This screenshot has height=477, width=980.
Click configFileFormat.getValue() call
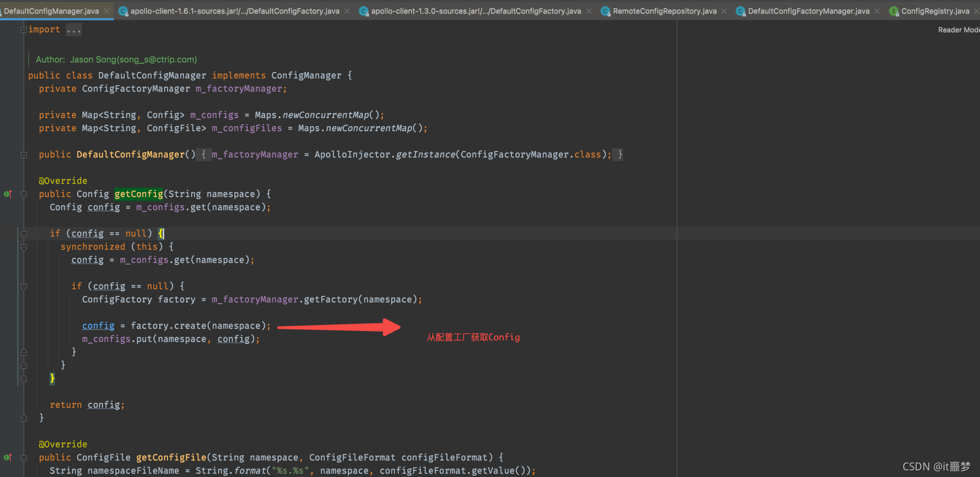[x=452, y=470]
